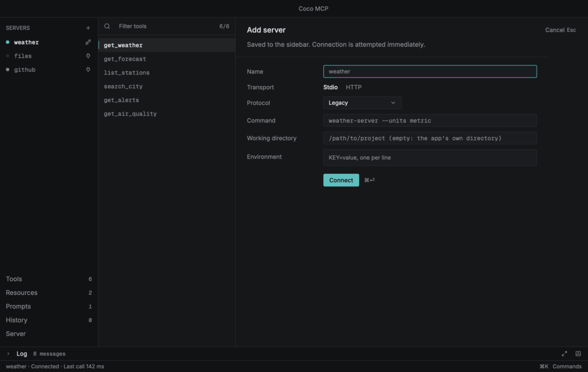Click the 'weather · Connected · Last call 142 ms' status text
The image size is (588, 372).
(55, 366)
